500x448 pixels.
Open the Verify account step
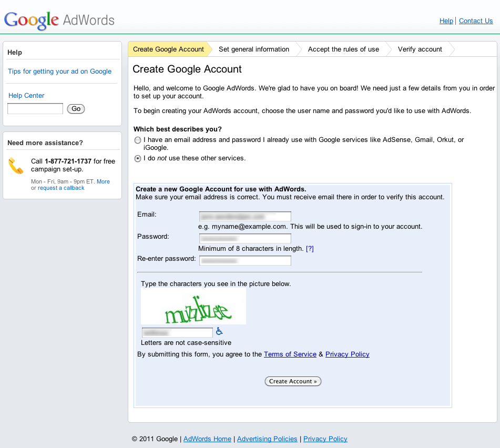[x=420, y=49]
